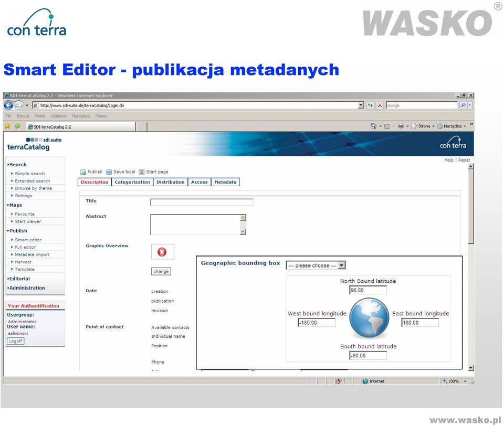
Task: Click the Start page icon
Action: (141, 172)
